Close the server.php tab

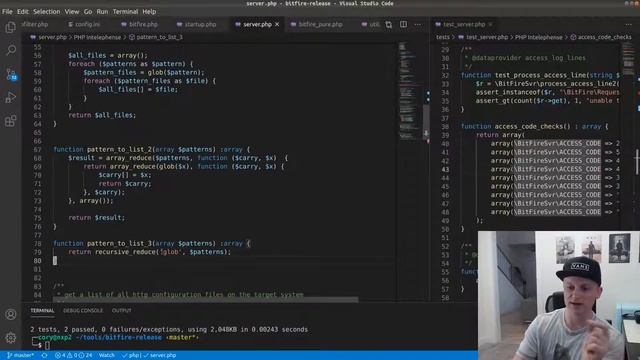pyautogui.click(x=277, y=24)
